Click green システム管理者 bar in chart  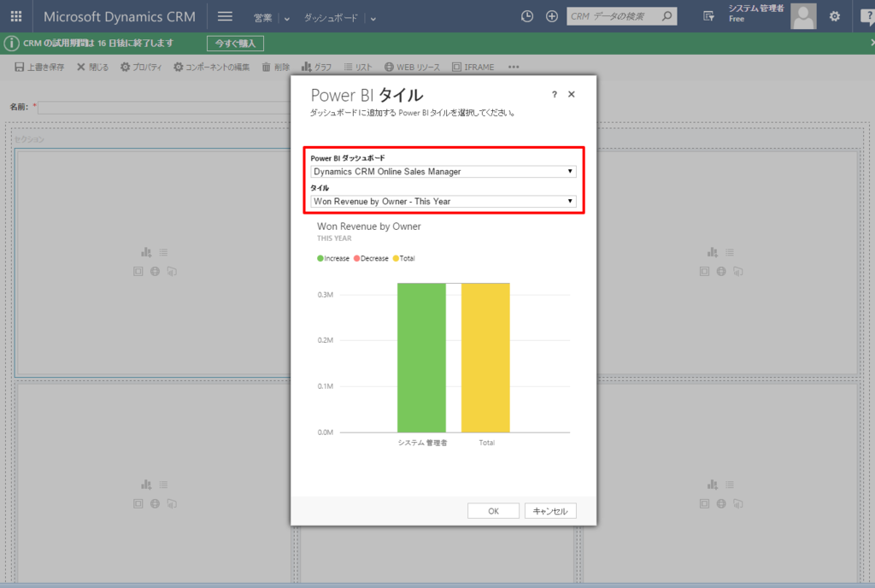[x=421, y=357]
